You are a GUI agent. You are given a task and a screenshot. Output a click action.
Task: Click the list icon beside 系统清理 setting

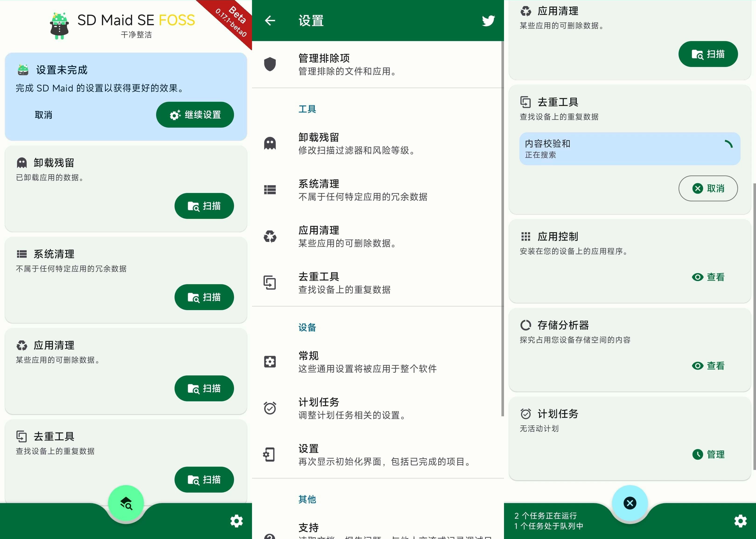click(x=270, y=190)
